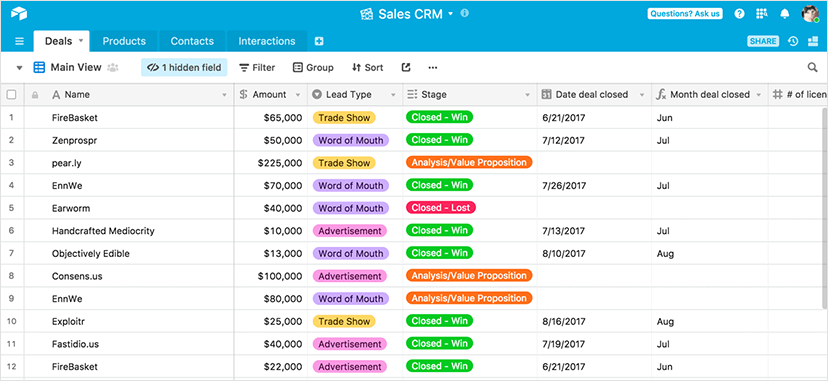Image resolution: width=828 pixels, height=381 pixels.
Task: Open the revision history clock icon
Action: [x=793, y=41]
